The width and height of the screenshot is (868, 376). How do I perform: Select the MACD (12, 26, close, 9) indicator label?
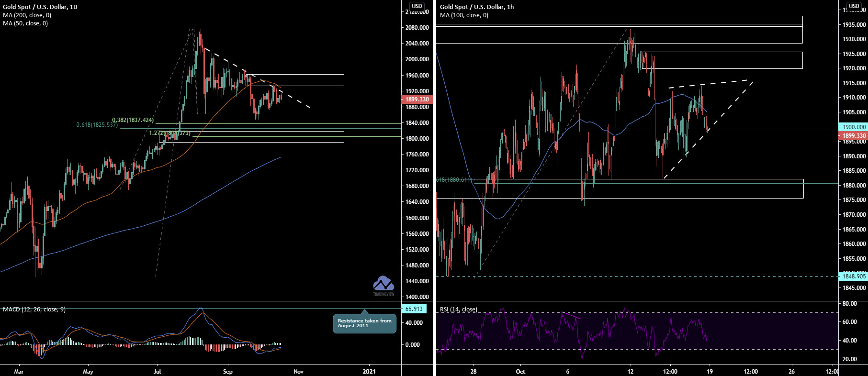click(34, 310)
